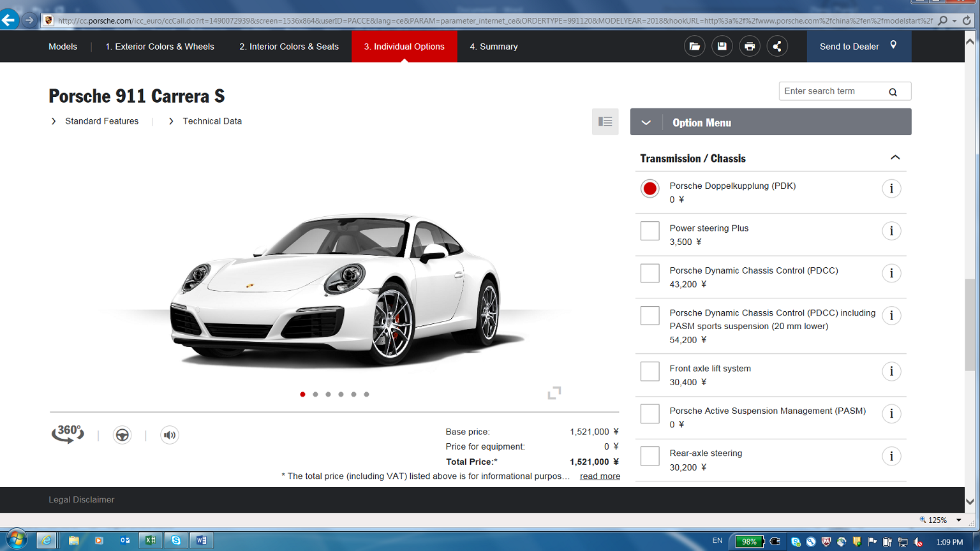Click the browser back arrow
This screenshot has height=551, width=980.
(x=8, y=20)
